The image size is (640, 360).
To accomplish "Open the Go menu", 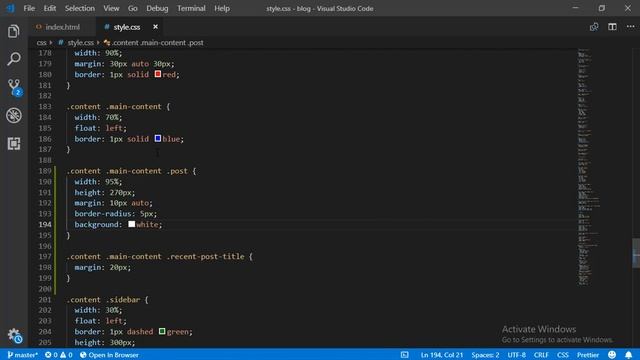I will (x=133, y=8).
